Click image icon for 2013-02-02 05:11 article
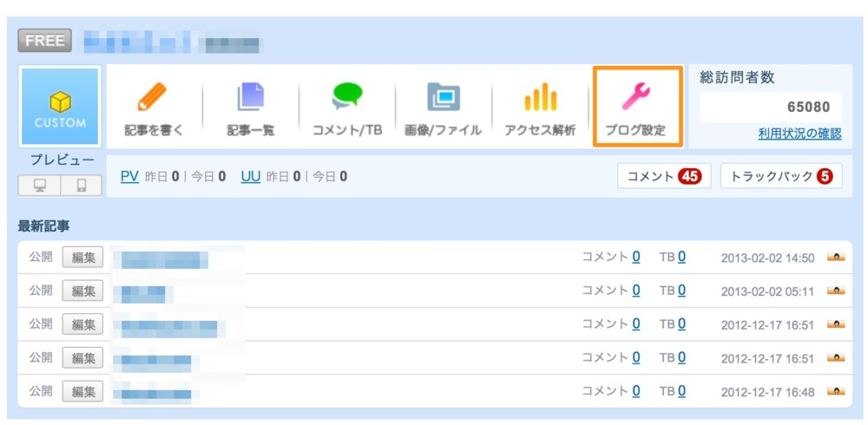Image resolution: width=868 pixels, height=425 pixels. coord(836,291)
